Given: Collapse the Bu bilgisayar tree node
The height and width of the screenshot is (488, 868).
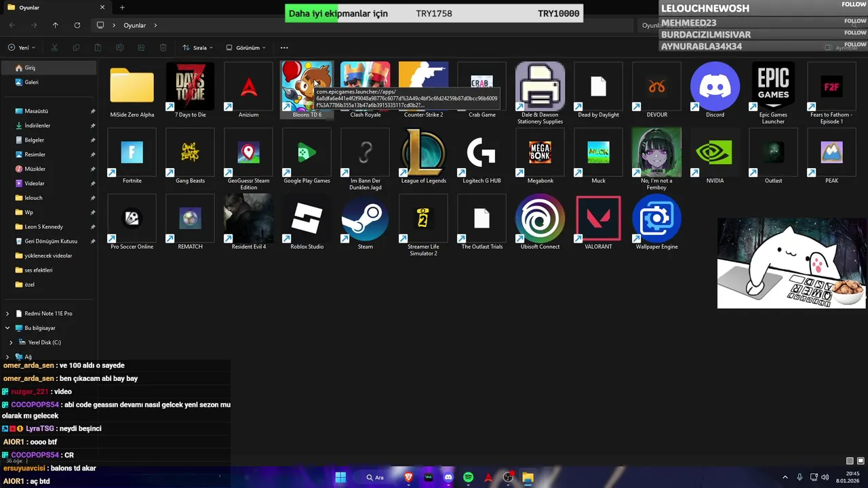Looking at the screenshot, I should 7,328.
